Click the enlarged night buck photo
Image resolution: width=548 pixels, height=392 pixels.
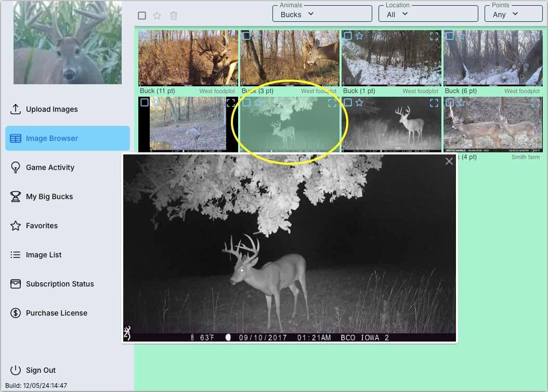(290, 249)
